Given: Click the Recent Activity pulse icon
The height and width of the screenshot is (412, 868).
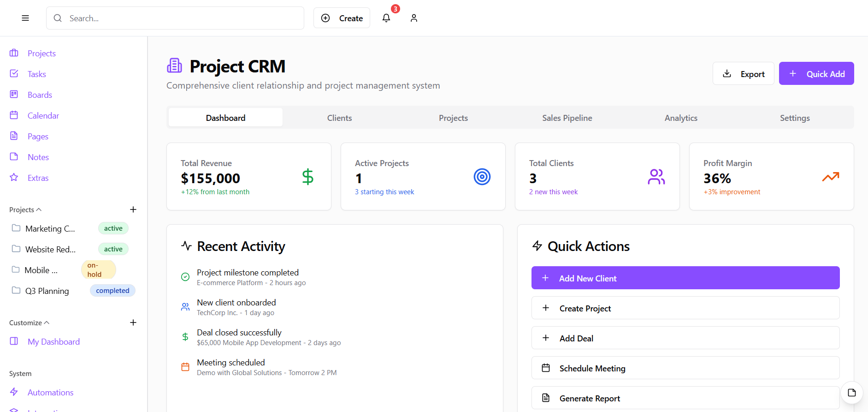Looking at the screenshot, I should (x=186, y=246).
